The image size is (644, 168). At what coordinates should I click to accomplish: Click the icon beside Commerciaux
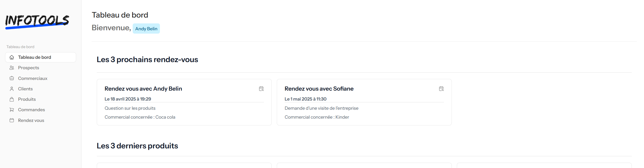coord(12,78)
